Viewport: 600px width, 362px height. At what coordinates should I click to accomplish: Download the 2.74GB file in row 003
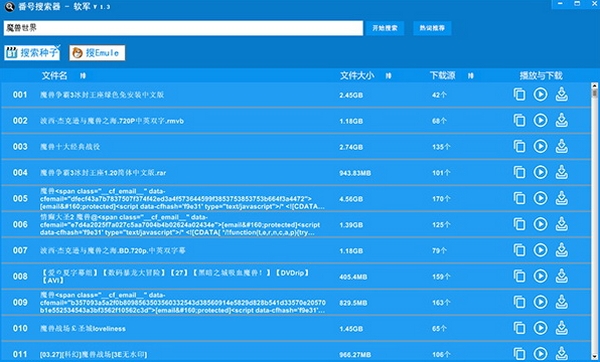[561, 147]
